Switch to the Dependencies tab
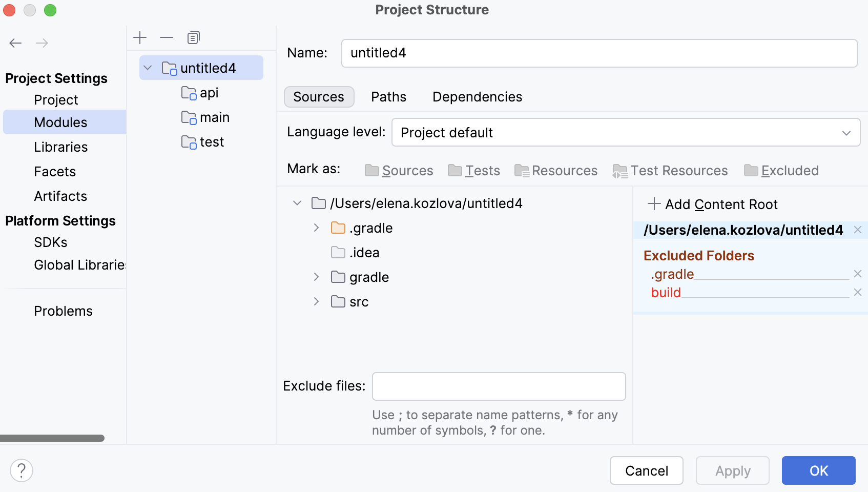This screenshot has width=868, height=492. pyautogui.click(x=477, y=97)
